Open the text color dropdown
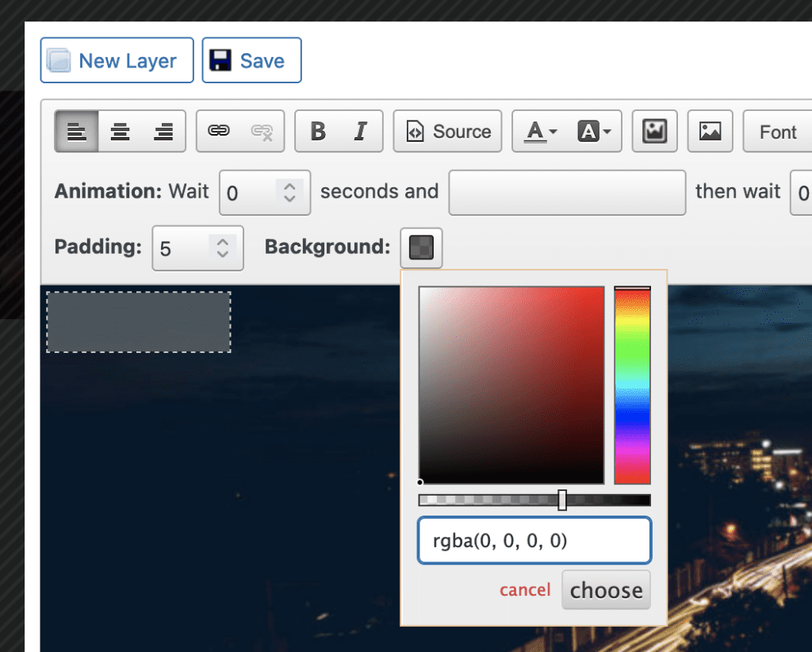Screen dimensions: 812x652 (x=541, y=131)
